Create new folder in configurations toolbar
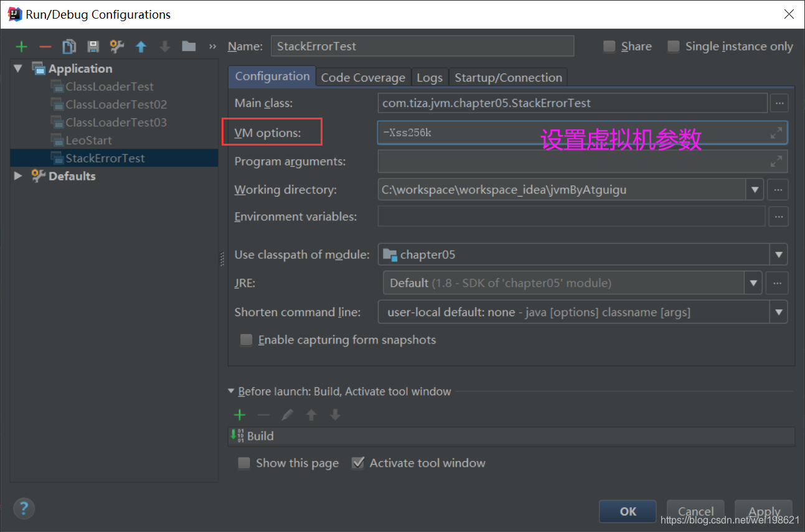The height and width of the screenshot is (532, 805). (189, 47)
